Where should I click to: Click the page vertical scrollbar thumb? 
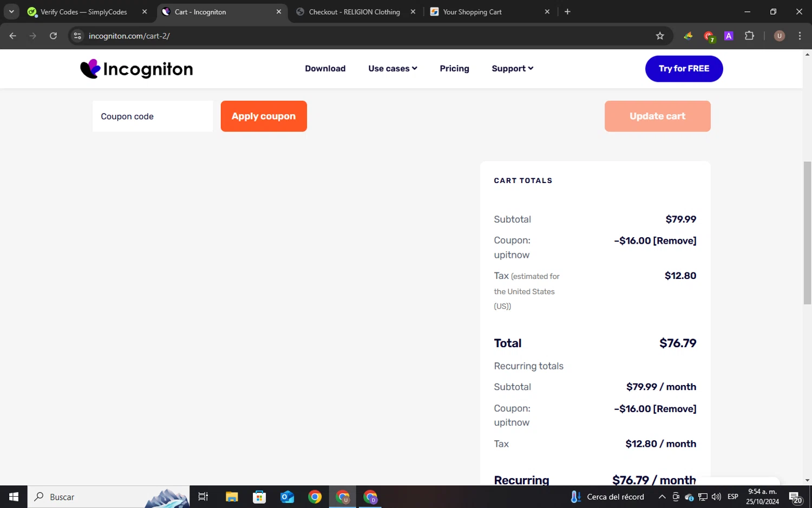pyautogui.click(x=807, y=233)
